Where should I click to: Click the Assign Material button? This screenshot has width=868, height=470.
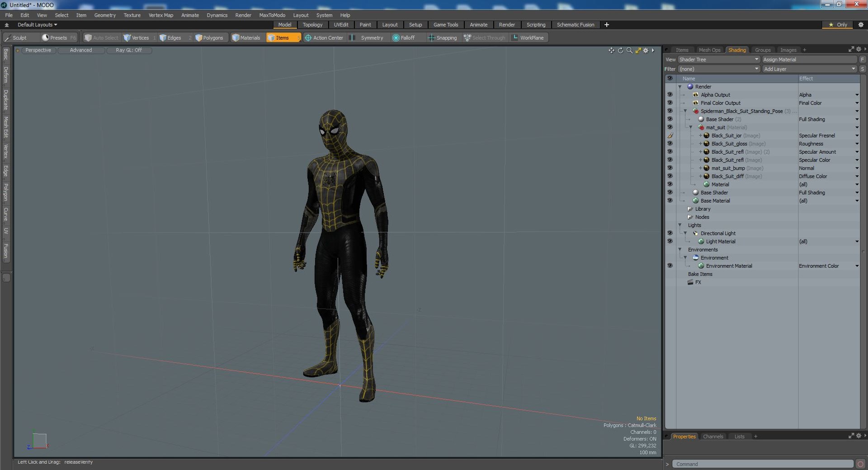point(809,60)
